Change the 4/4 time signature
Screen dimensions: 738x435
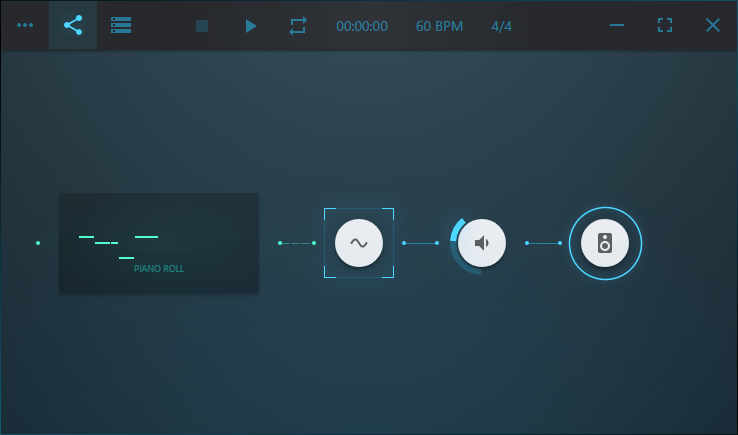(501, 26)
